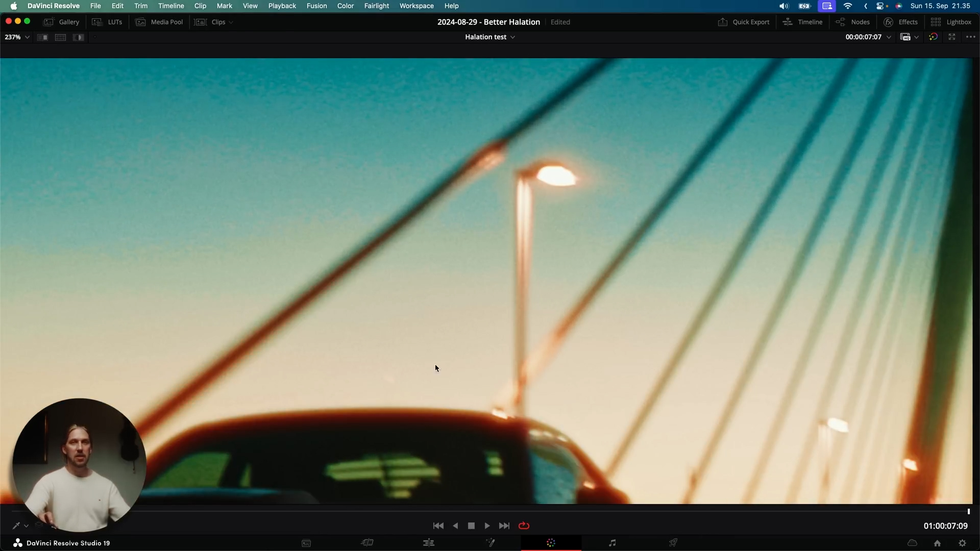Screen dimensions: 980x551
Task: Click the Quick Export button
Action: click(744, 22)
